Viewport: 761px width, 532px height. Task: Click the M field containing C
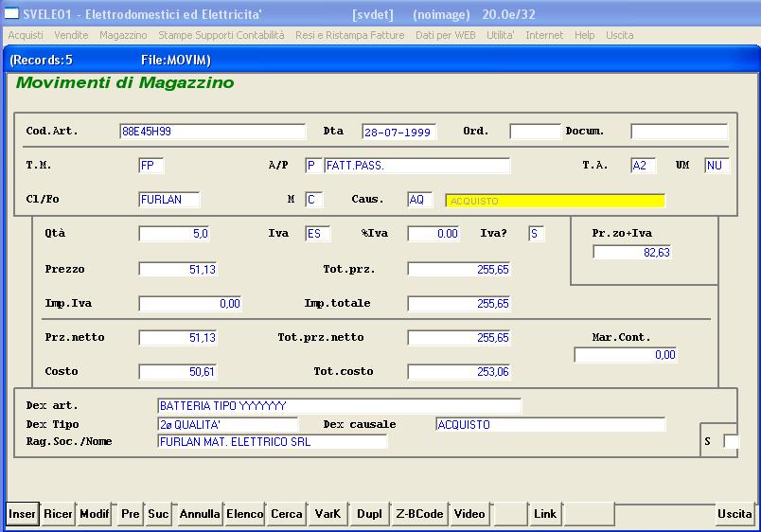(x=313, y=200)
